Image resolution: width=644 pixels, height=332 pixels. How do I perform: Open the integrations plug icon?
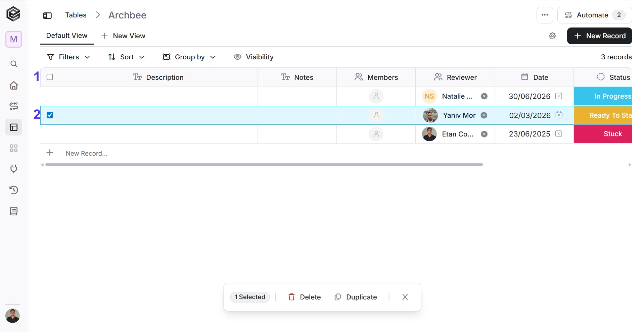click(14, 169)
